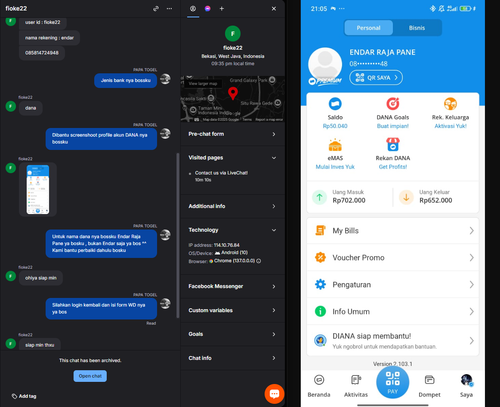The height and width of the screenshot is (407, 500).
Task: Click the Aktivasi Yuk! link
Action: [x=450, y=126]
